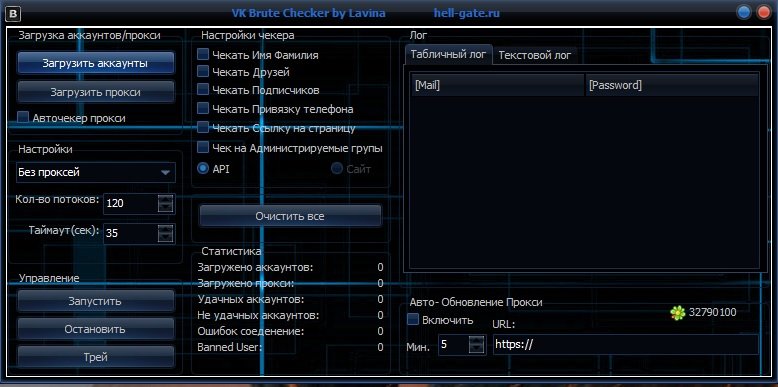Click the Мин. field showing 5

(454, 345)
